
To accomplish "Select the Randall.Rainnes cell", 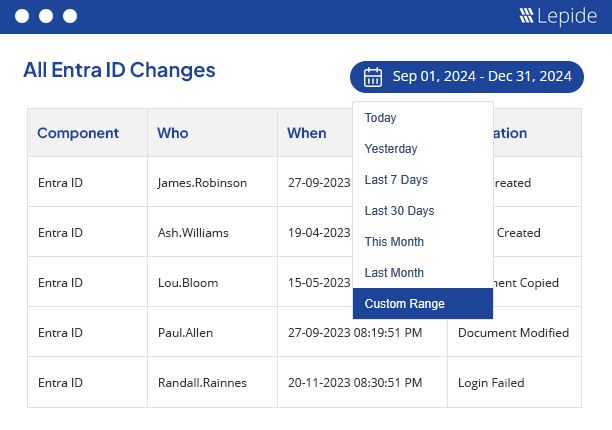I will coord(212,382).
